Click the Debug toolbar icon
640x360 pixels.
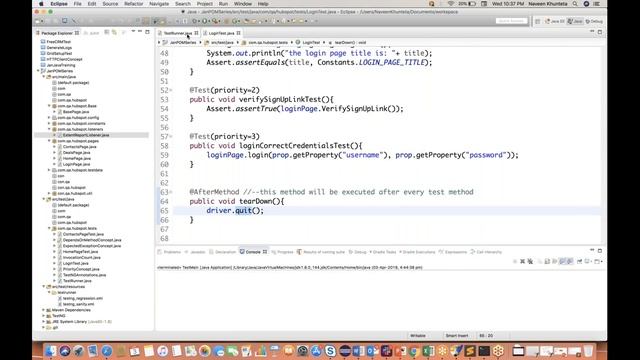(x=196, y=21)
